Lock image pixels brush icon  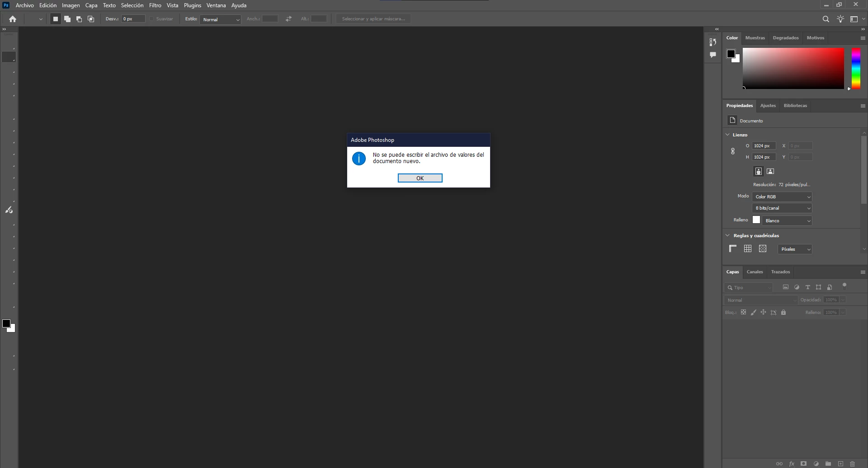point(753,312)
